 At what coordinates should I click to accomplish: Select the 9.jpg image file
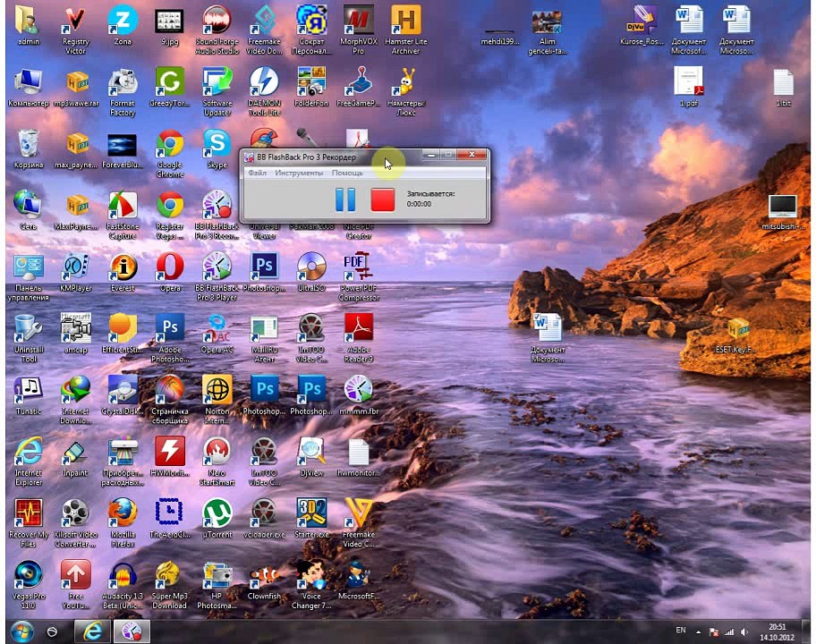170,26
